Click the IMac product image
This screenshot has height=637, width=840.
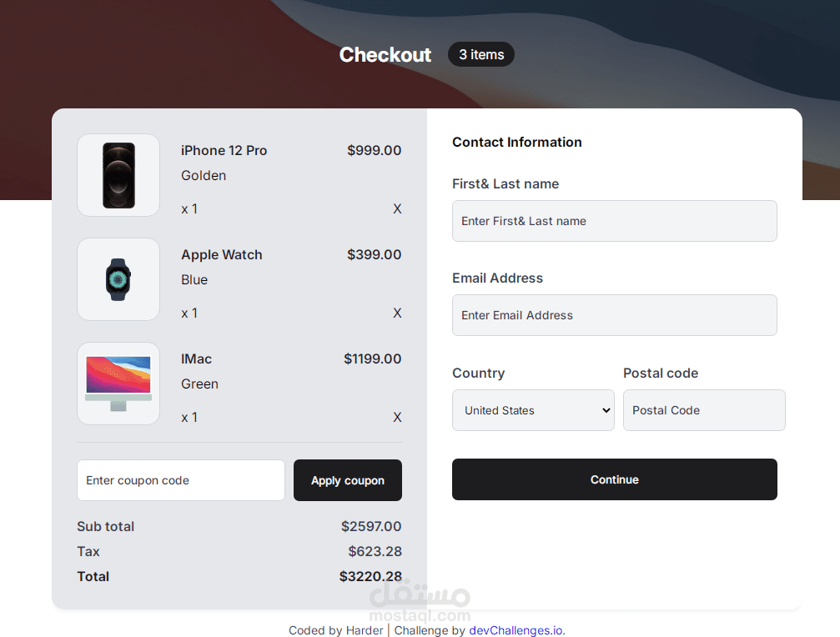coord(118,384)
